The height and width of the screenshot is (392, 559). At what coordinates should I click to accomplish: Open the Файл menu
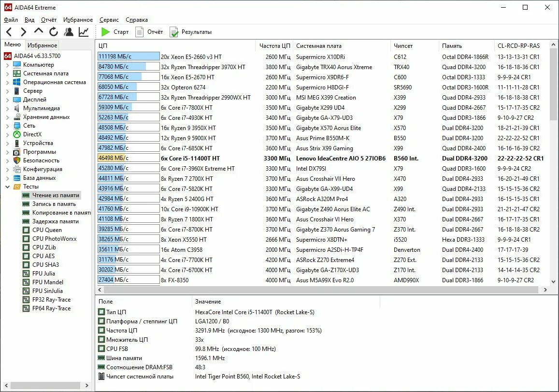11,20
